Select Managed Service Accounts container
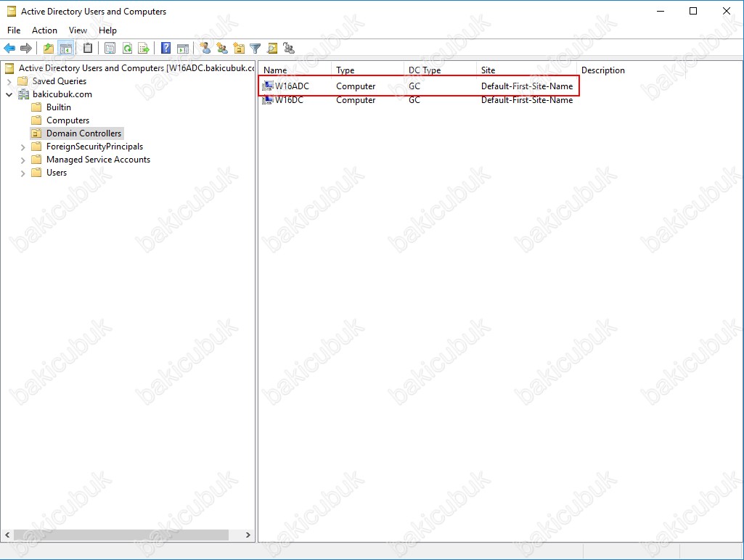Image resolution: width=744 pixels, height=560 pixels. click(x=98, y=160)
